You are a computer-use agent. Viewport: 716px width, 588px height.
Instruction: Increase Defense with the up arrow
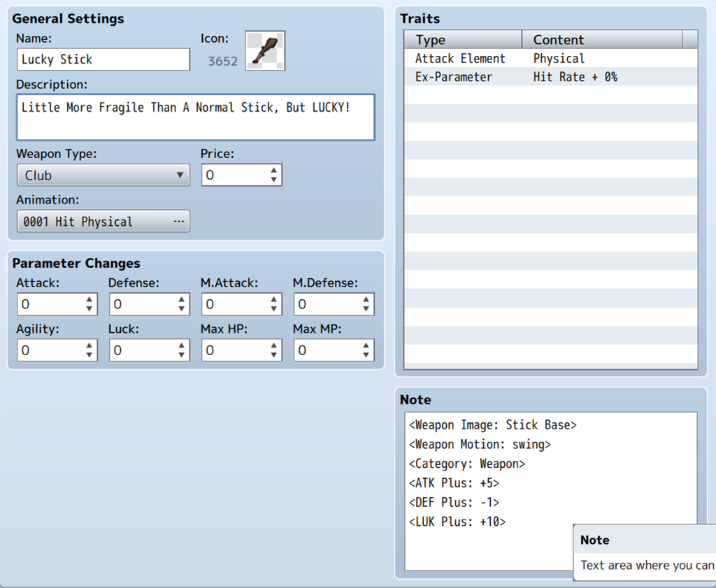(182, 299)
